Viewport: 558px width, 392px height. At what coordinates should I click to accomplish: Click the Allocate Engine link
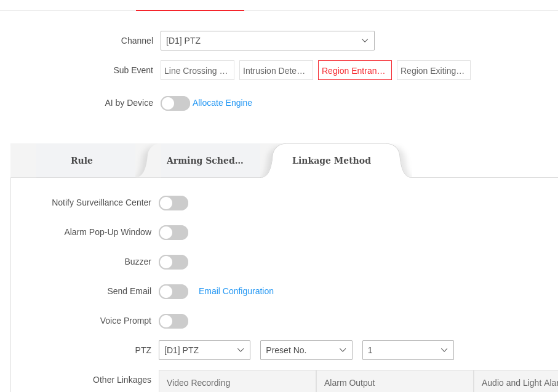click(222, 103)
